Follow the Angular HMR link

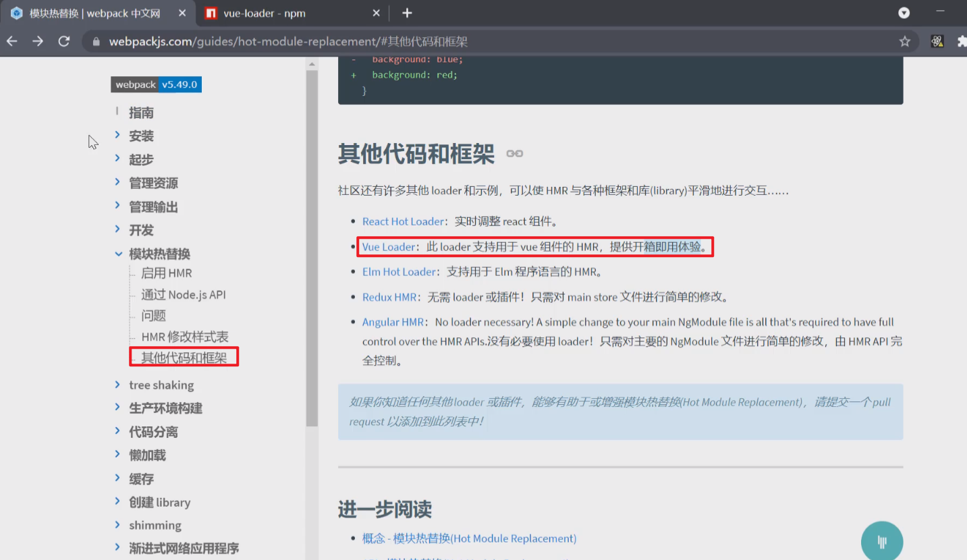pos(393,322)
